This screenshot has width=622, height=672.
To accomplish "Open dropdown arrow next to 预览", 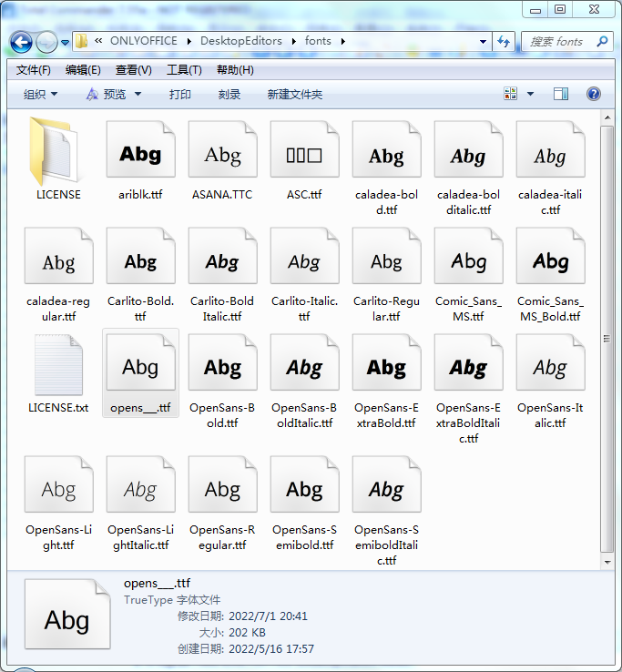I will click(138, 94).
